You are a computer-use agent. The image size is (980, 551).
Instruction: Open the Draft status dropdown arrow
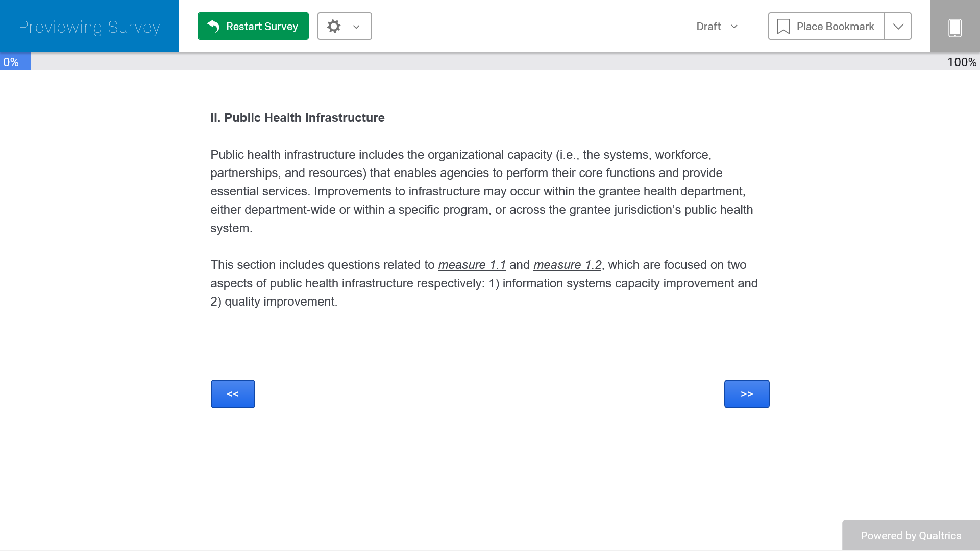[x=734, y=27]
